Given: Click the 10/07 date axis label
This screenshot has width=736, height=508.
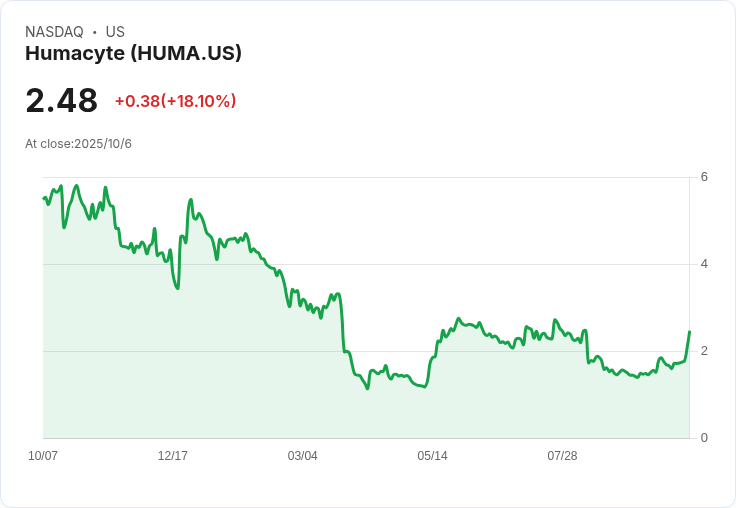Looking at the screenshot, I should 43,456.
